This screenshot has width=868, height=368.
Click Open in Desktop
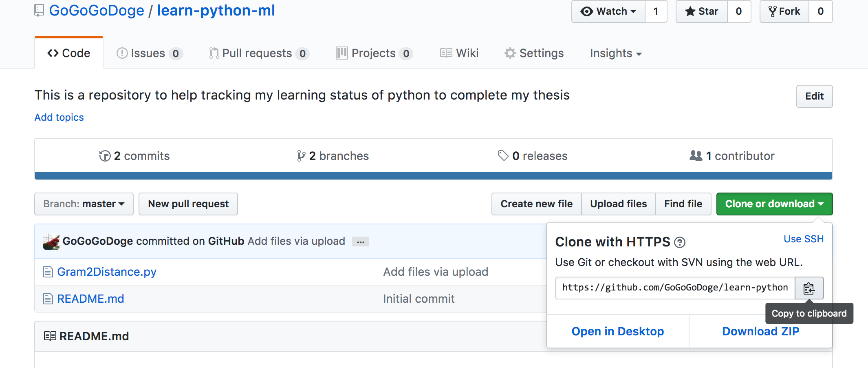point(618,331)
